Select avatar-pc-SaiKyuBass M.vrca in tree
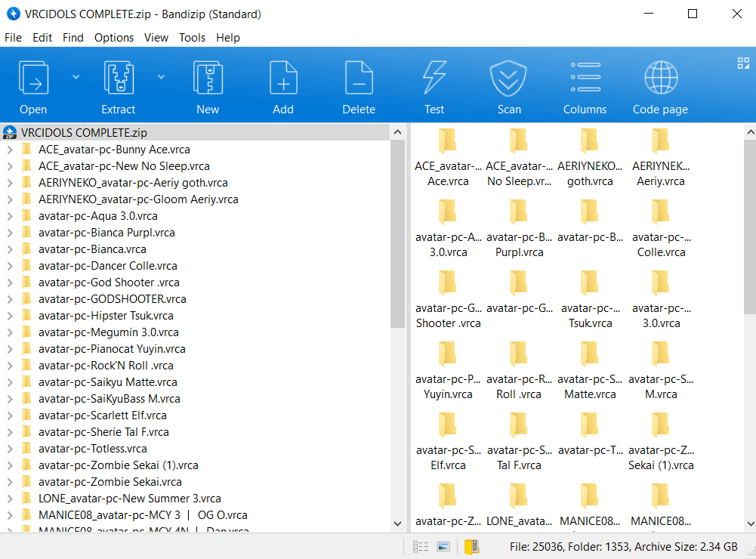Viewport: 756px width, 559px height. coord(110,399)
